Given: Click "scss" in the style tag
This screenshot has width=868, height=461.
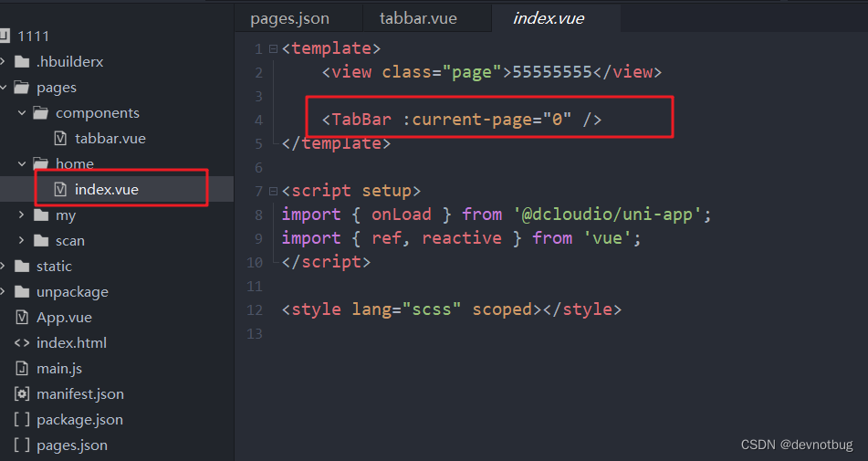Looking at the screenshot, I should 432,309.
